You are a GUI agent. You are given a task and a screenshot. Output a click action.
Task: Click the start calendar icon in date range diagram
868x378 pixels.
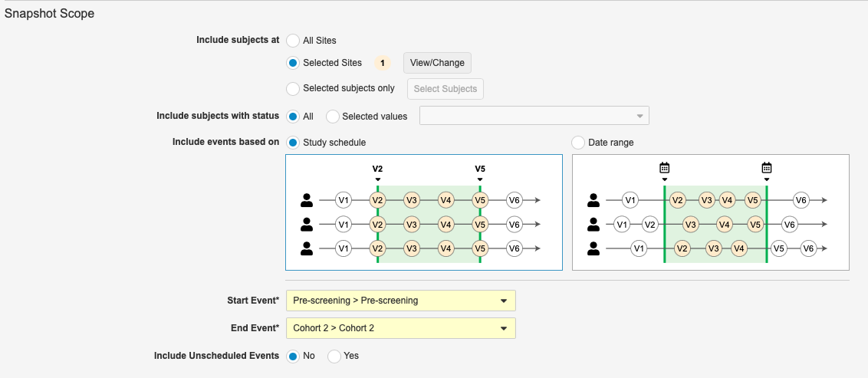tap(664, 168)
